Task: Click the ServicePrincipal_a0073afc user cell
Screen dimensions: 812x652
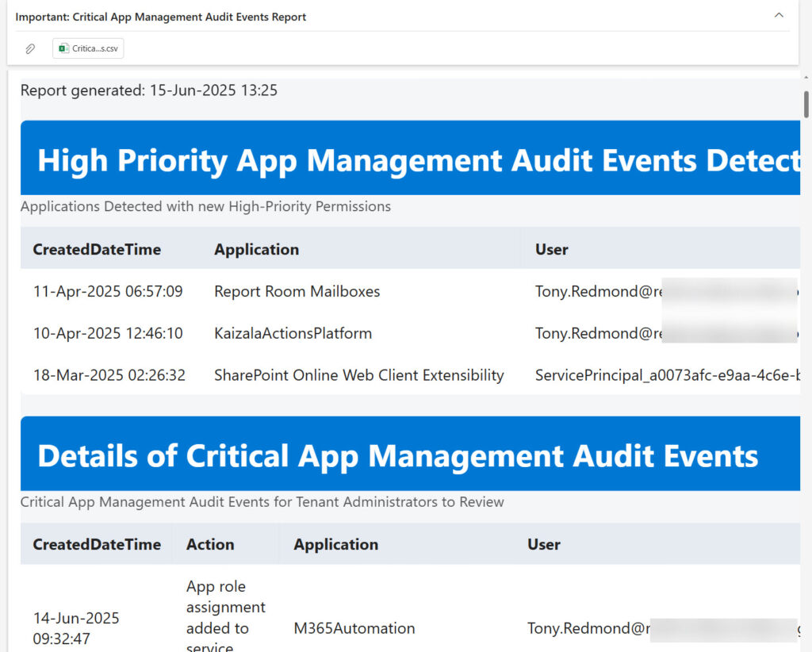Action: click(668, 375)
